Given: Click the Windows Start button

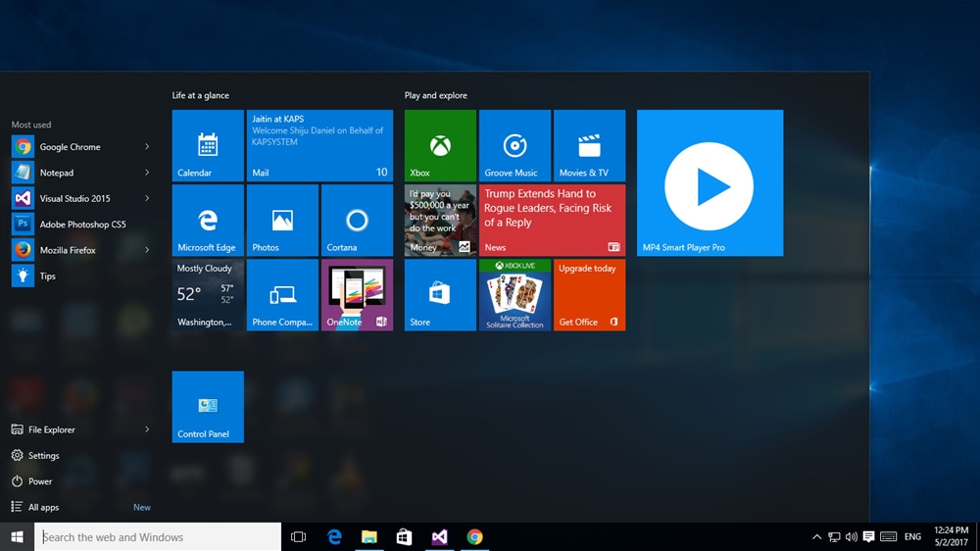Looking at the screenshot, I should pos(17,536).
